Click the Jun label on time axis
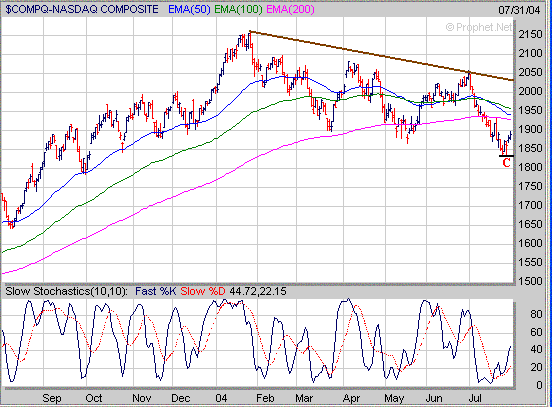Image resolution: width=552 pixels, height=407 pixels. [x=434, y=398]
